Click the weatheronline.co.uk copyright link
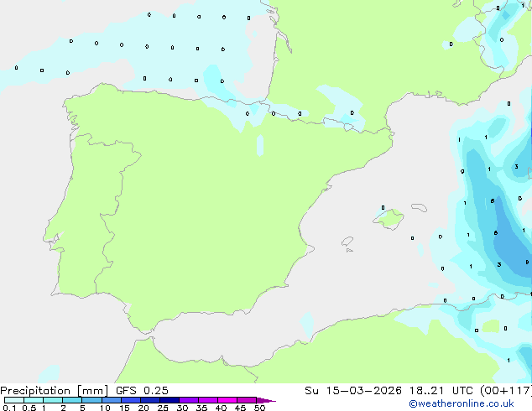The width and height of the screenshot is (532, 411). [x=461, y=403]
